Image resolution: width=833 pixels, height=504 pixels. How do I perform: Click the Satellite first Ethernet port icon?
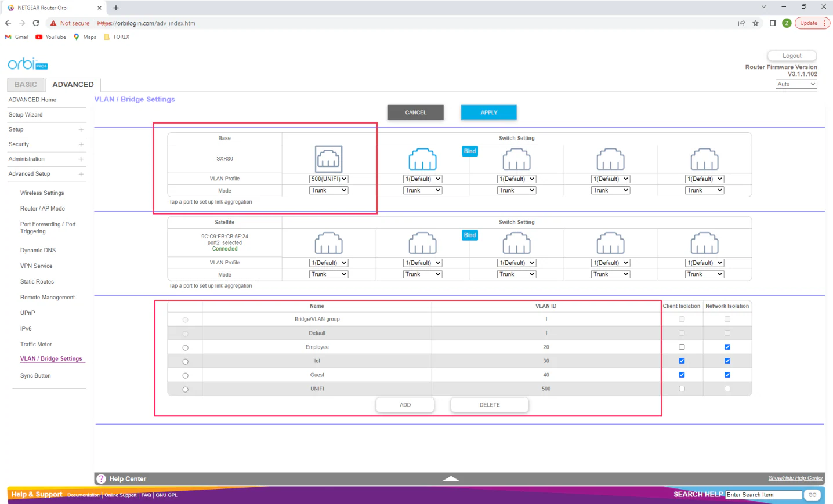[x=328, y=243]
